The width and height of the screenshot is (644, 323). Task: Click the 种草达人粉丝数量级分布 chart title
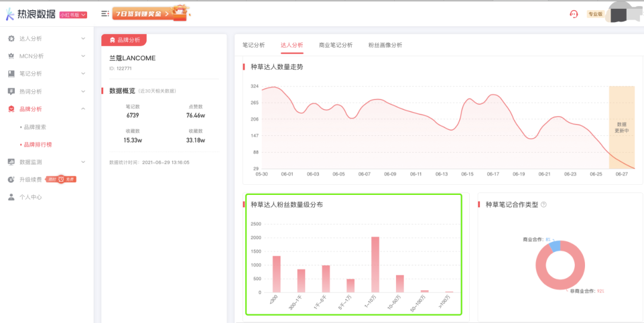[287, 204]
